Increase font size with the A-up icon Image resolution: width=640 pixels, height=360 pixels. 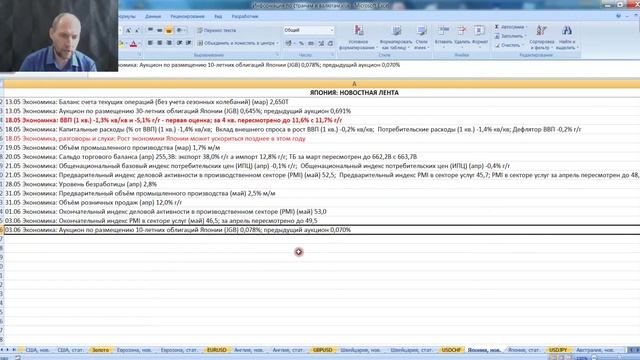pyautogui.click(x=128, y=30)
